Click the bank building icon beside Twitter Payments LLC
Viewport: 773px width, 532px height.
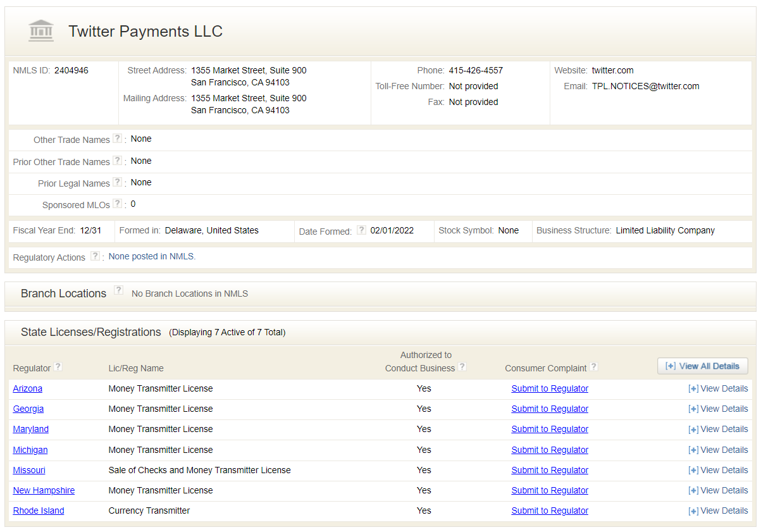pyautogui.click(x=41, y=31)
